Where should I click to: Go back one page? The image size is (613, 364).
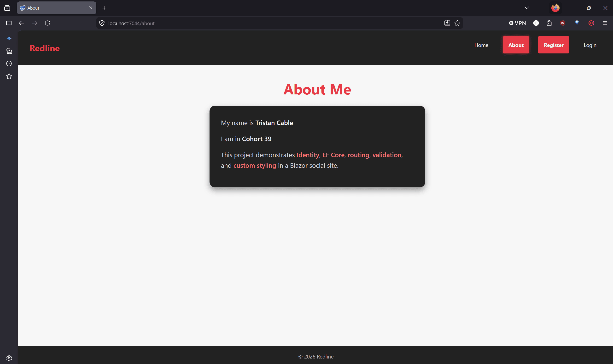point(22,23)
